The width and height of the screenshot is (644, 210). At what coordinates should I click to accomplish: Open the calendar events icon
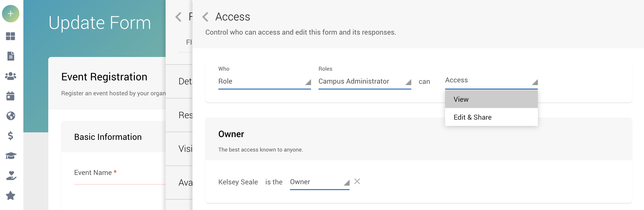[x=10, y=96]
